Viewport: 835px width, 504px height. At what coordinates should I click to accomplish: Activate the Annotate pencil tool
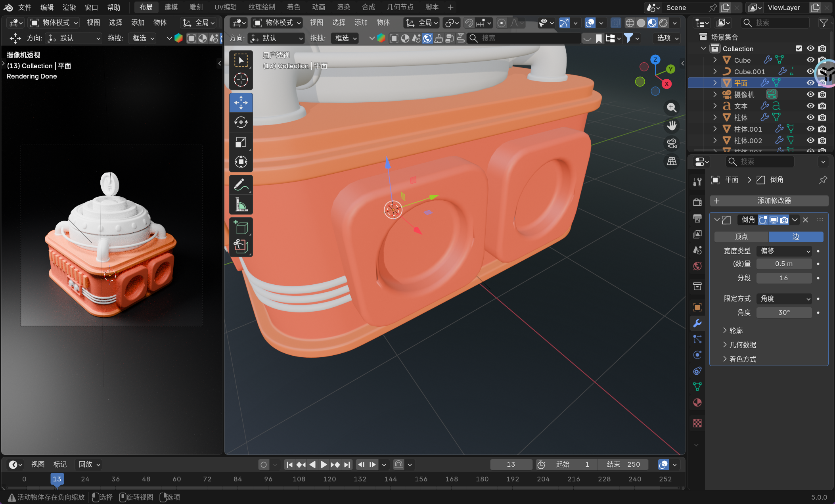[241, 185]
